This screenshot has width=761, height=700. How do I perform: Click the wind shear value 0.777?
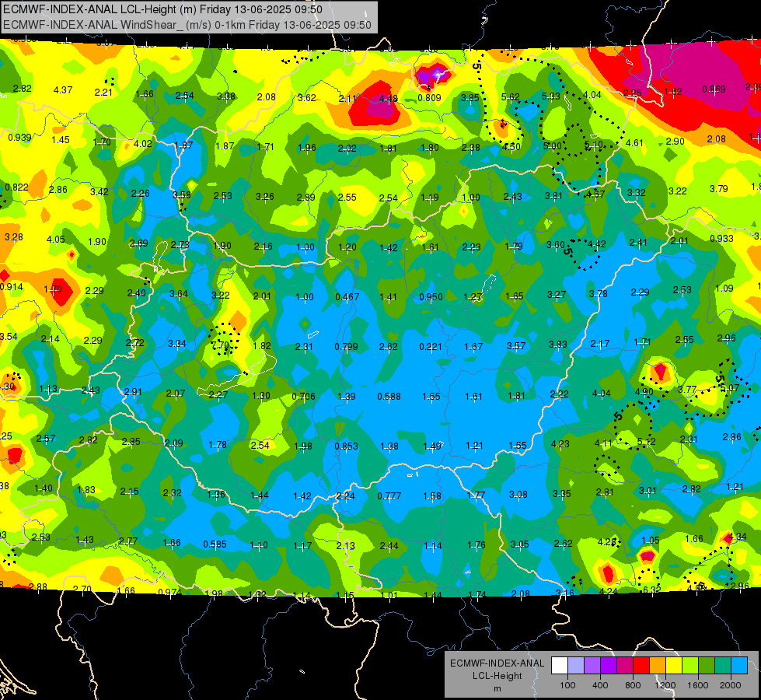pos(389,496)
